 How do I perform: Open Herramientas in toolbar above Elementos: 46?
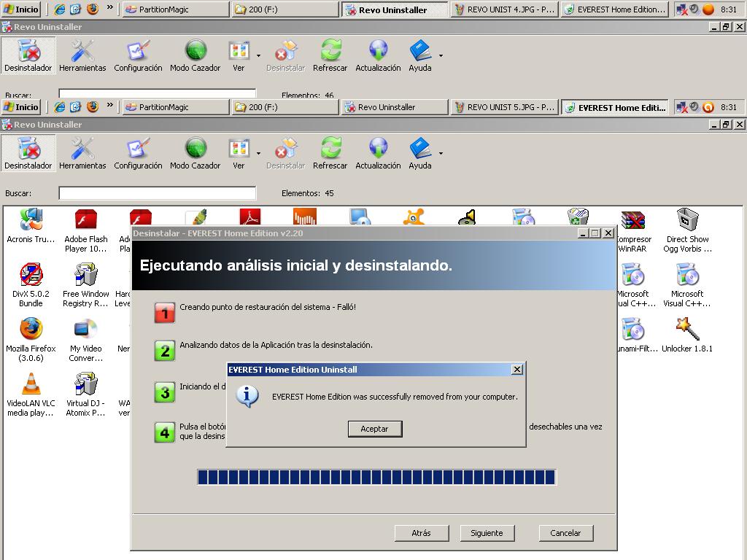pos(82,55)
